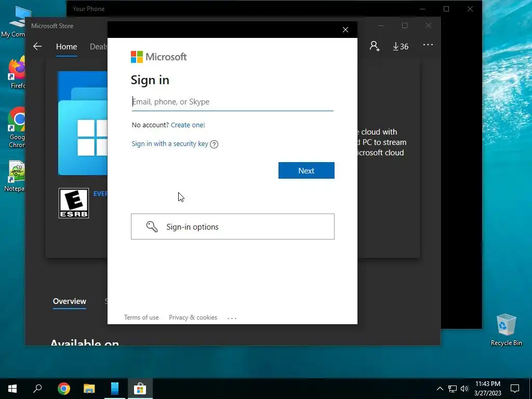Screen dimensions: 532x399
Task: Click the footer three-dot more options
Action: [x=232, y=318]
